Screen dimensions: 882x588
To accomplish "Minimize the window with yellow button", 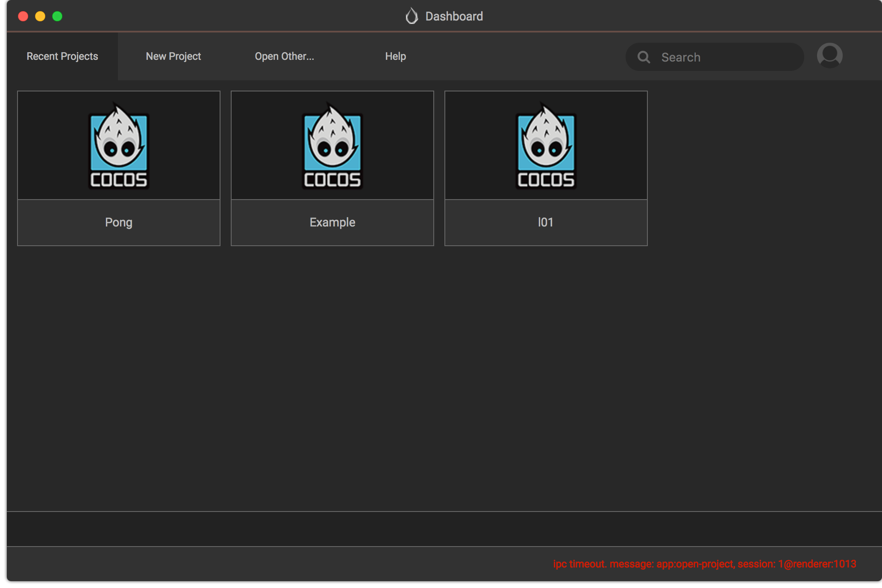I will 40,16.
